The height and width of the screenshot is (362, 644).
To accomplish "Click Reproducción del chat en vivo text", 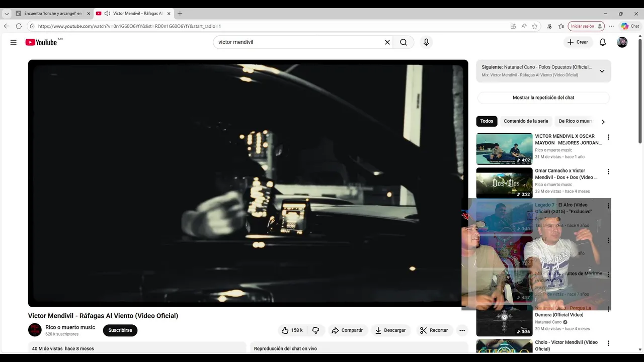I will pos(285,348).
